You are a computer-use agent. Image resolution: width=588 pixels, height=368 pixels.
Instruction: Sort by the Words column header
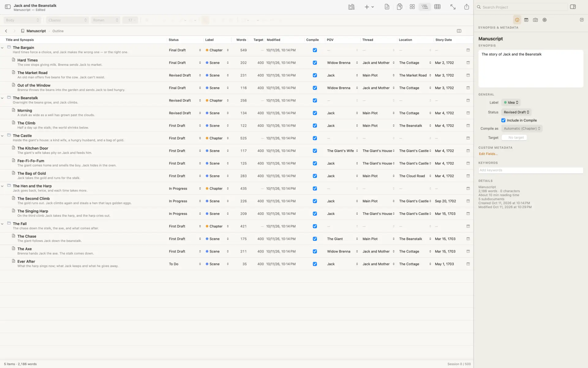(241, 40)
